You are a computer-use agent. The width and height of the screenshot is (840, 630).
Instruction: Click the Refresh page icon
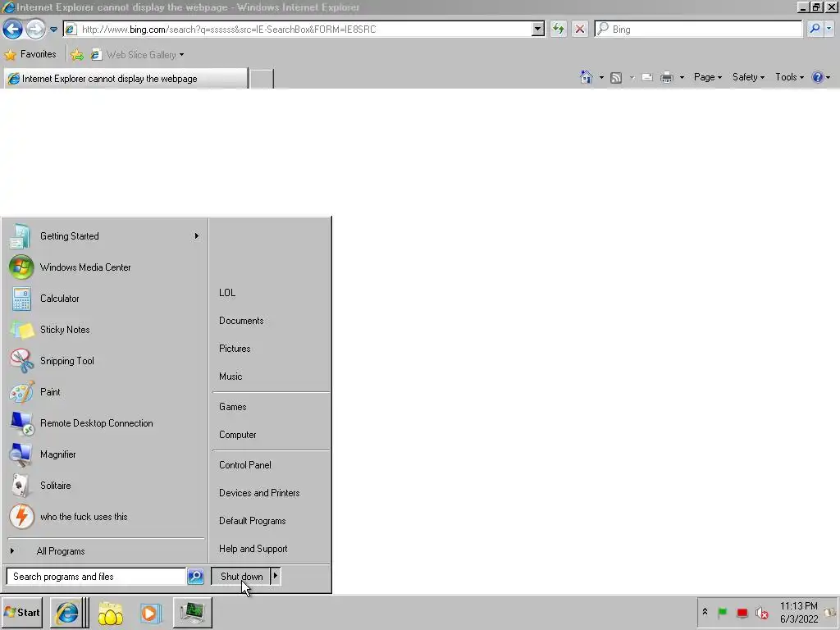click(x=558, y=29)
